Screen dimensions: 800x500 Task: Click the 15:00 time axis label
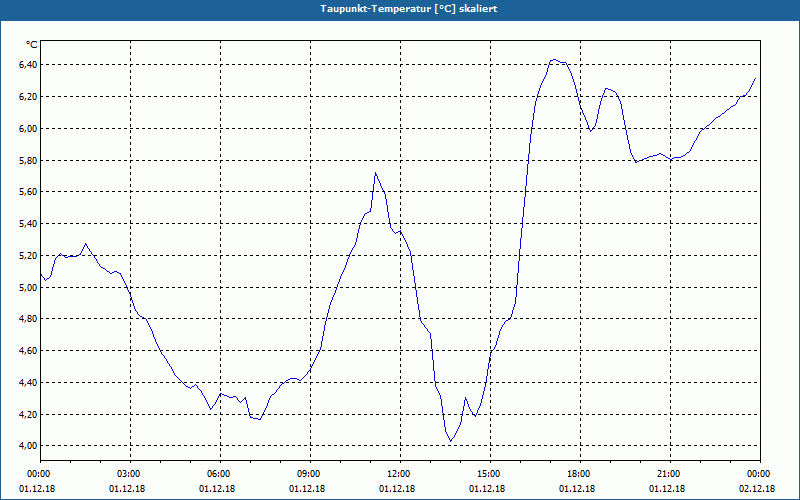pos(487,474)
